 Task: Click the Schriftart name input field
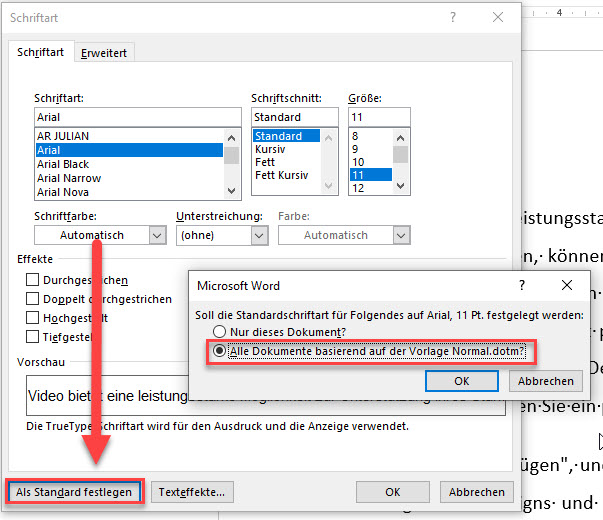click(x=138, y=117)
